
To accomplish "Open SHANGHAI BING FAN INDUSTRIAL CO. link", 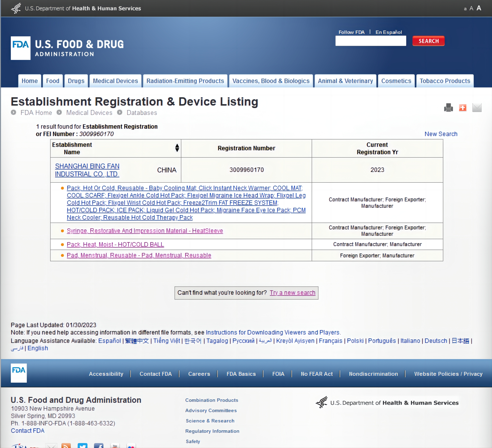I will coord(87,170).
